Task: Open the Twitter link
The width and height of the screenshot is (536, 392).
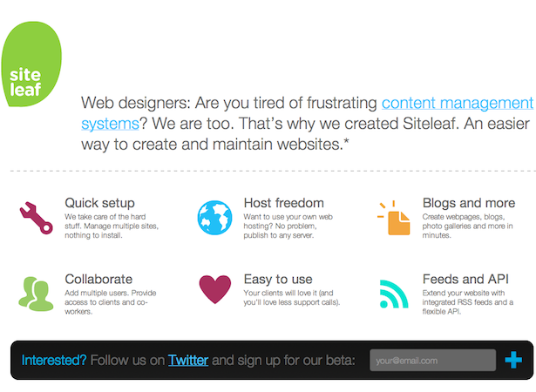Action: click(188, 361)
